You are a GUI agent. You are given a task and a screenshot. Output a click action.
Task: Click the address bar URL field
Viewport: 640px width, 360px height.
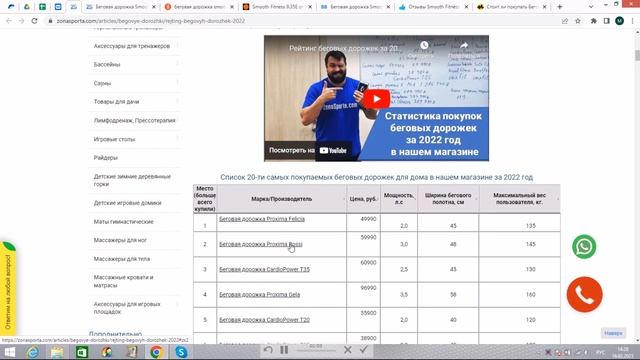pyautogui.click(x=302, y=21)
